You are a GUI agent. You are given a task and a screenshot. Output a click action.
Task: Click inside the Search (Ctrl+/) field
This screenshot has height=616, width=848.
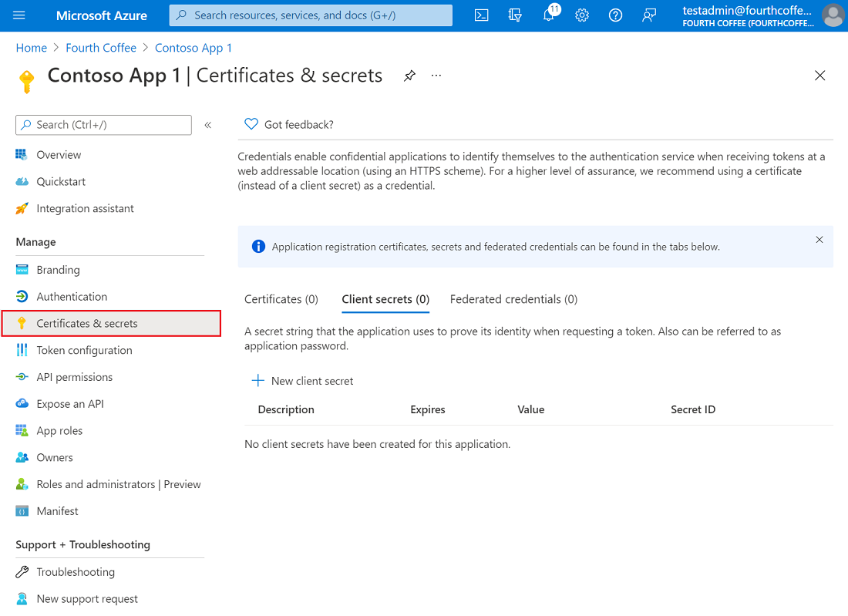[x=103, y=124]
